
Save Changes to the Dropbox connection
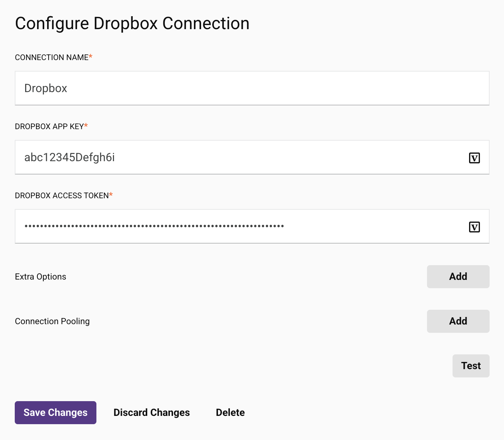pyautogui.click(x=55, y=413)
